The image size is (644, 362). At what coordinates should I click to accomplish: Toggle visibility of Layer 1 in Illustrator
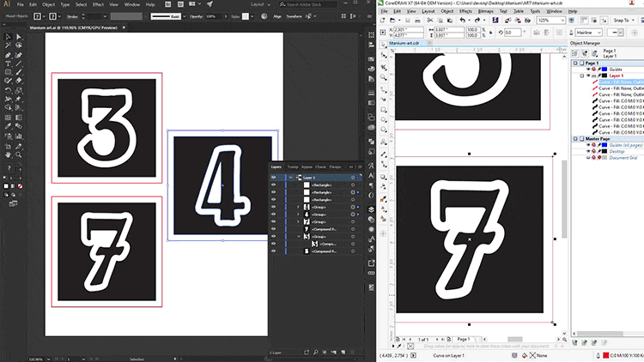pos(274,178)
